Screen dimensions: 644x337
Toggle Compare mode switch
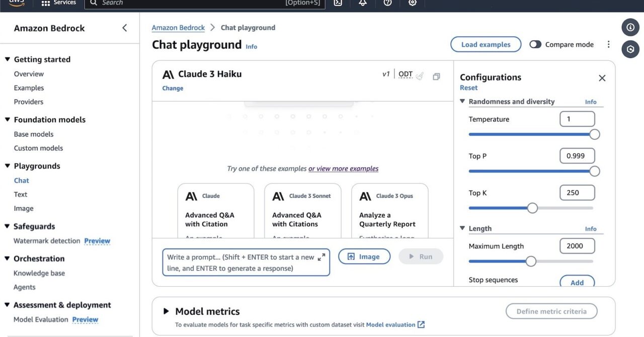[535, 44]
